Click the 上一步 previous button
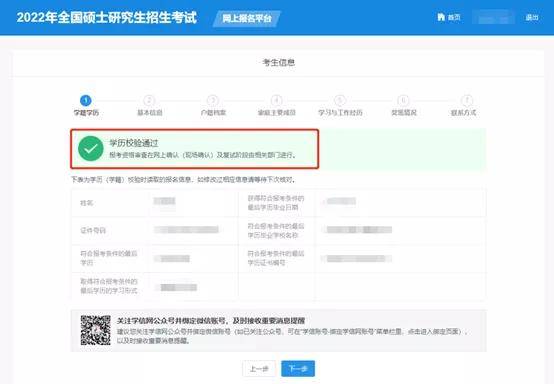The image size is (554, 384). [x=259, y=369]
